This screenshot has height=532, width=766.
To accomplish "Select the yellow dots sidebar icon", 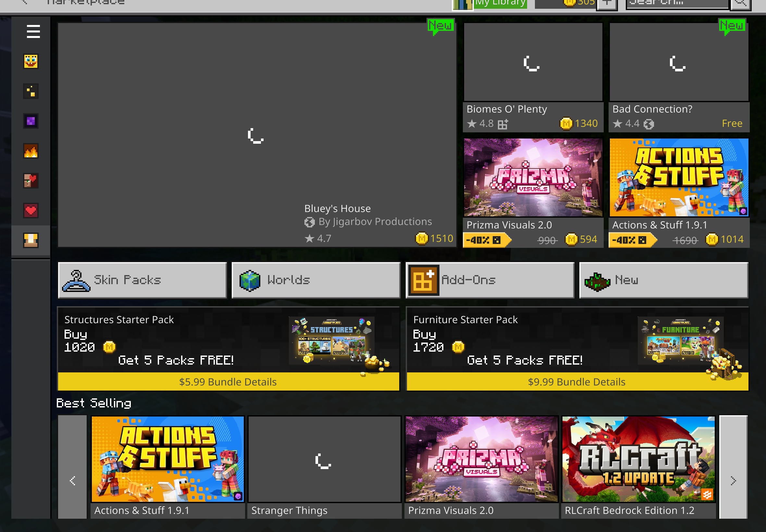I will (x=31, y=91).
